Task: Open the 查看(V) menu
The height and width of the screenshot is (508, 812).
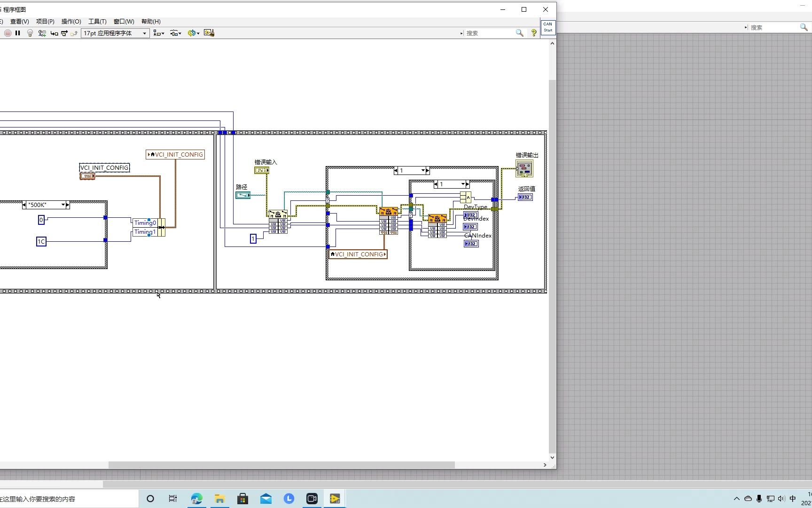Action: (x=20, y=22)
